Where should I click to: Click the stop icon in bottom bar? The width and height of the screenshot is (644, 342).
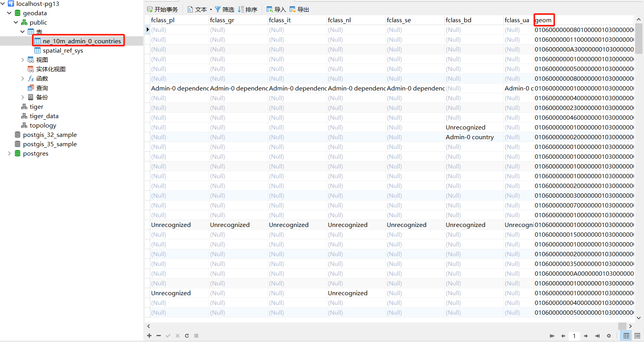coord(196,336)
